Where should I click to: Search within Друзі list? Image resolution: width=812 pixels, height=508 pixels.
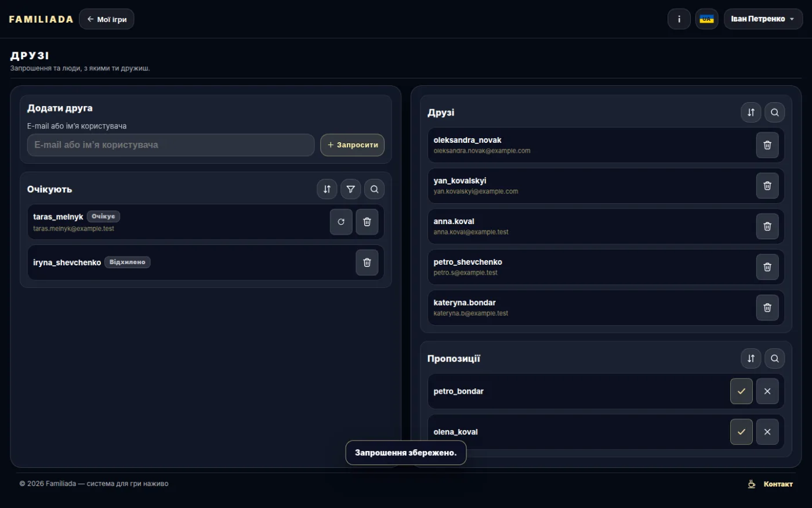tap(775, 112)
